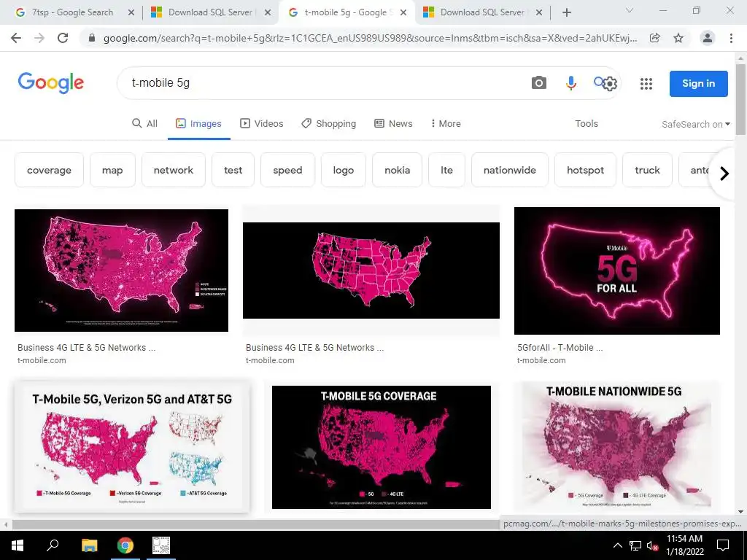This screenshot has width=747, height=560.
Task: Open the T-MOBILE 5G COVERAGE image
Action: tap(381, 447)
